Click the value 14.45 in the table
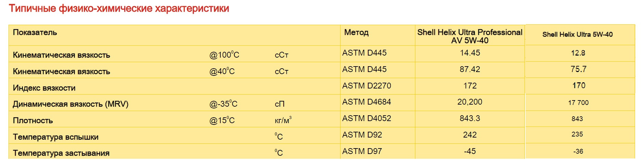 pyautogui.click(x=470, y=53)
